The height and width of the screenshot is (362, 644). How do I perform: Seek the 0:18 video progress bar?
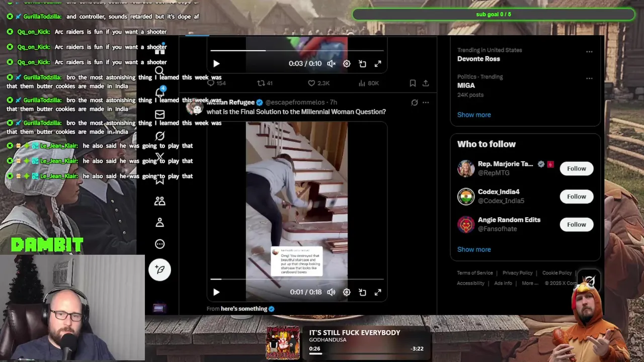pos(297,279)
